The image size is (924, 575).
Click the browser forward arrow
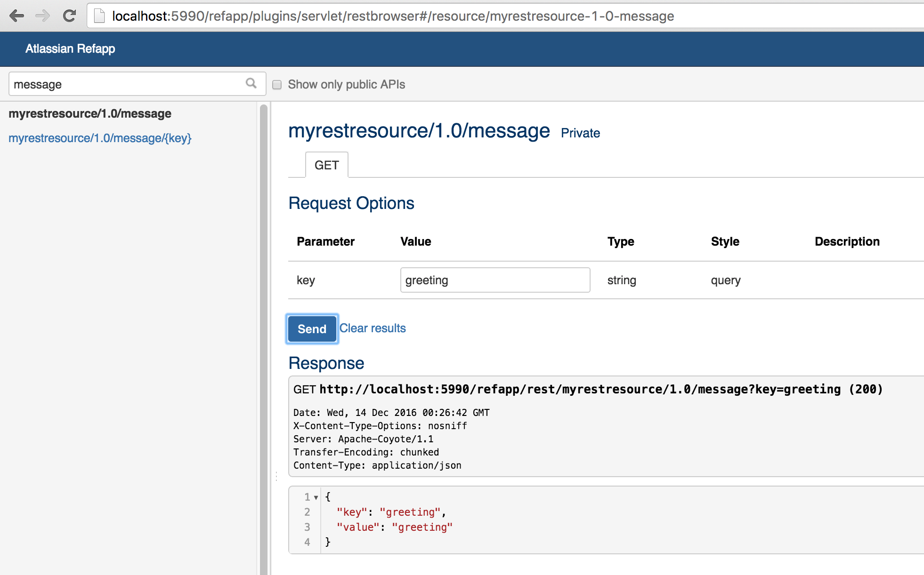[x=43, y=16]
